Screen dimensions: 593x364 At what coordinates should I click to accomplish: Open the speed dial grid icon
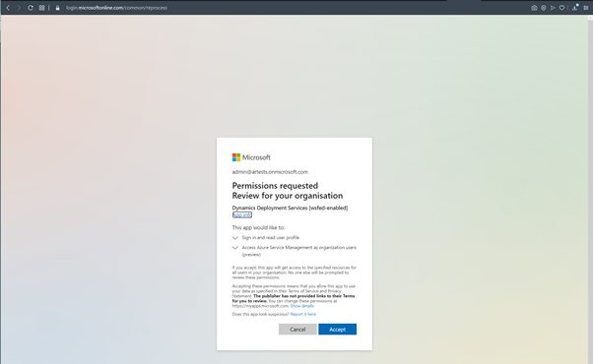[x=41, y=8]
